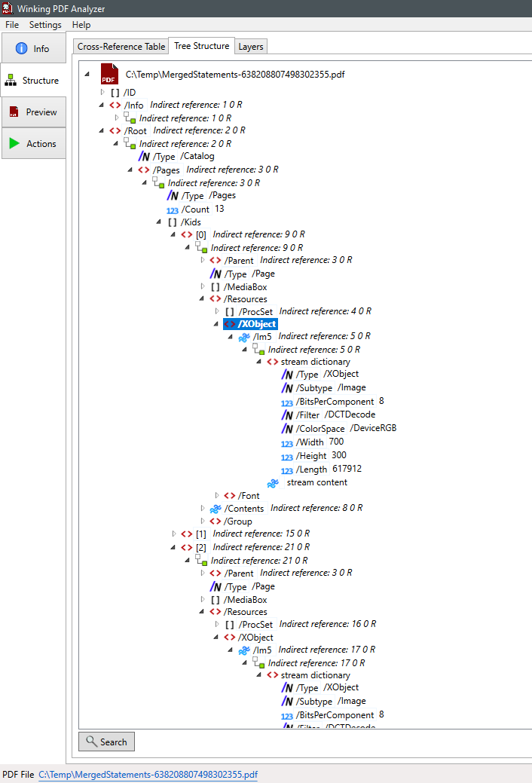This screenshot has width=532, height=783.
Task: Click the Search button
Action: (106, 742)
